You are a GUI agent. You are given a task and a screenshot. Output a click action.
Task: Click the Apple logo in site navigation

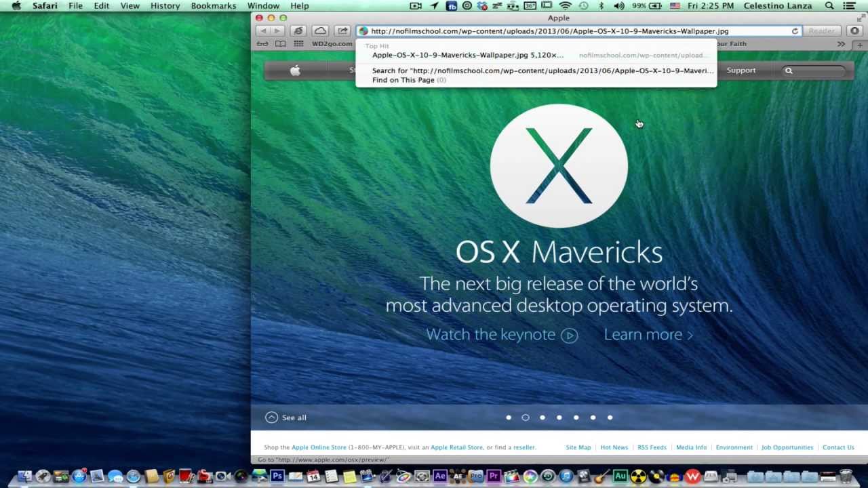click(x=295, y=70)
